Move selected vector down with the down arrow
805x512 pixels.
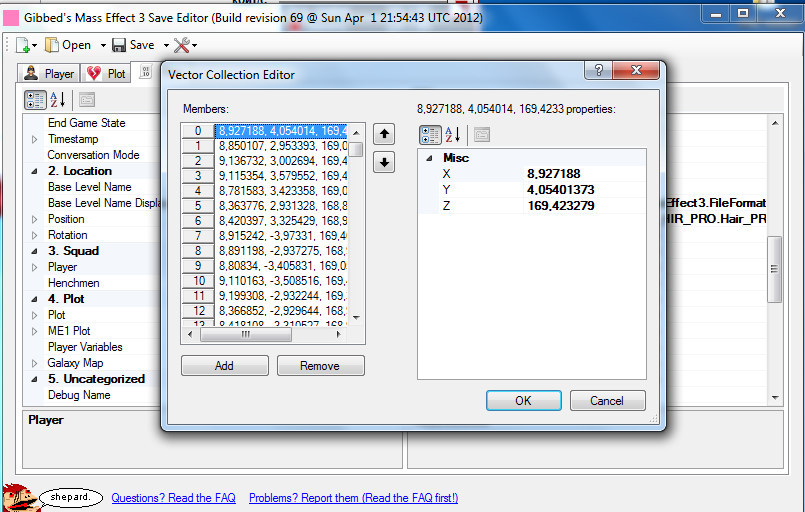[x=383, y=162]
